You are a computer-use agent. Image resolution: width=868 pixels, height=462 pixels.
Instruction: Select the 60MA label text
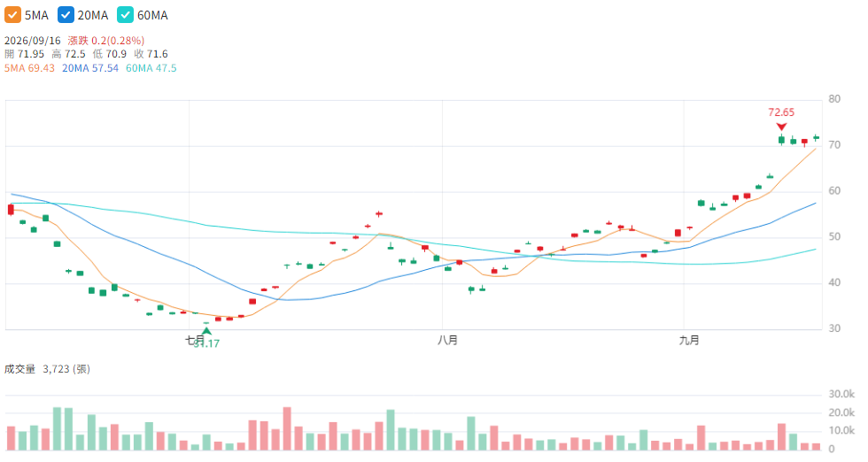pos(152,16)
